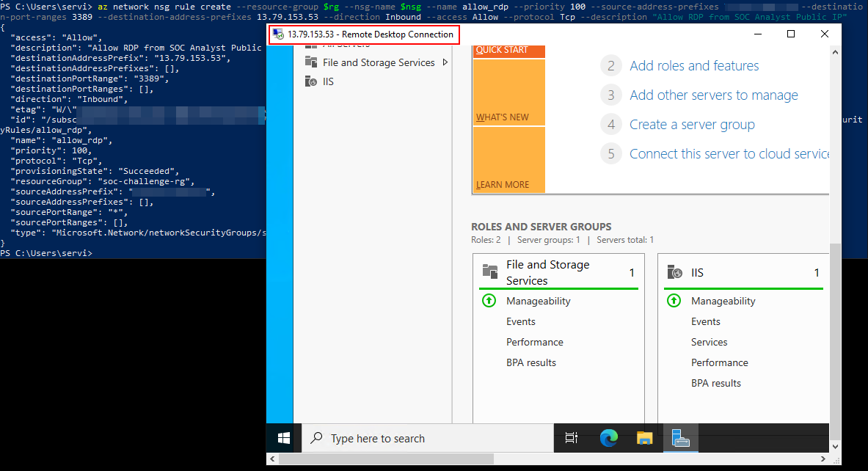
Task: Open Performance in File and Storage Services tile
Action: pyautogui.click(x=535, y=342)
